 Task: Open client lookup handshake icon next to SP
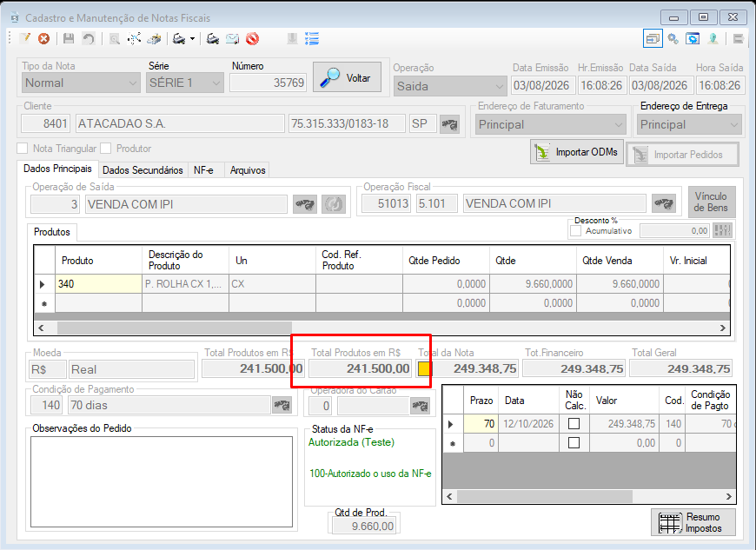[x=449, y=124]
